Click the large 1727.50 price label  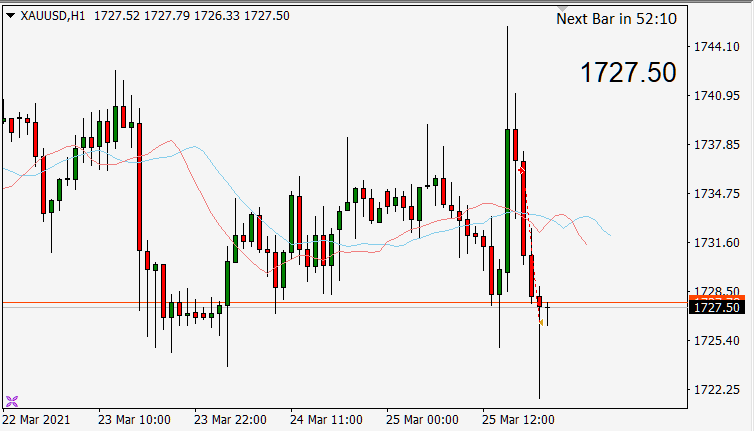(628, 73)
